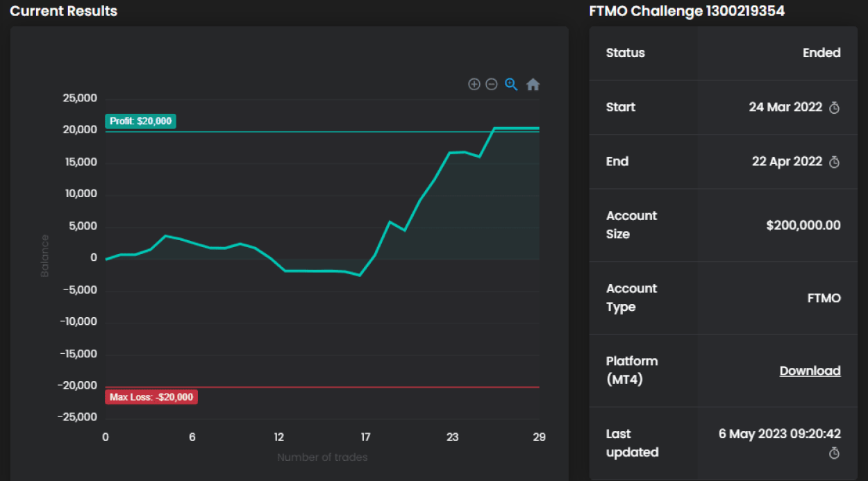Click the $200,000.00 account size value
868x481 pixels.
[x=803, y=225]
